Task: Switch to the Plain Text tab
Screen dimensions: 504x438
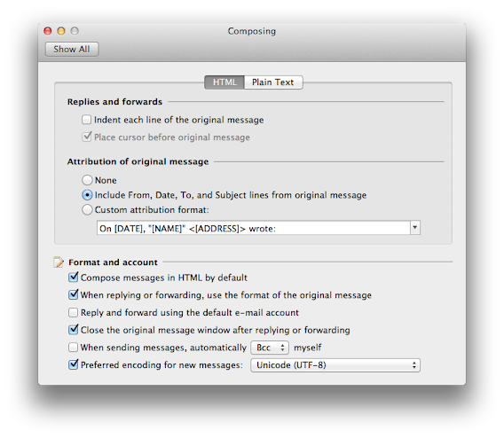Action: pyautogui.click(x=273, y=82)
